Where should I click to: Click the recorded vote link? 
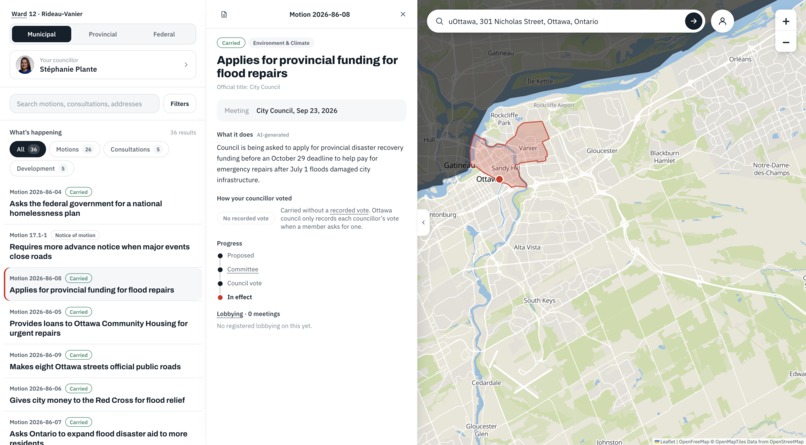(349, 211)
